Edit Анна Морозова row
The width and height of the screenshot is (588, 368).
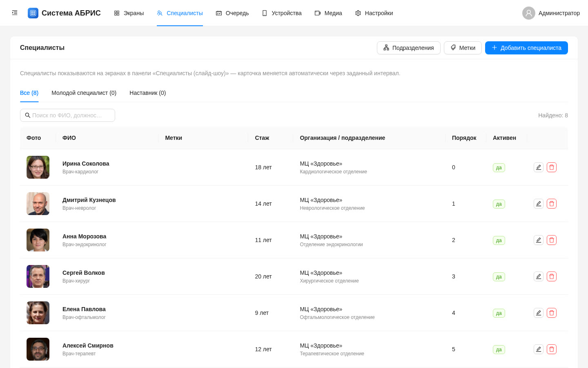click(539, 240)
